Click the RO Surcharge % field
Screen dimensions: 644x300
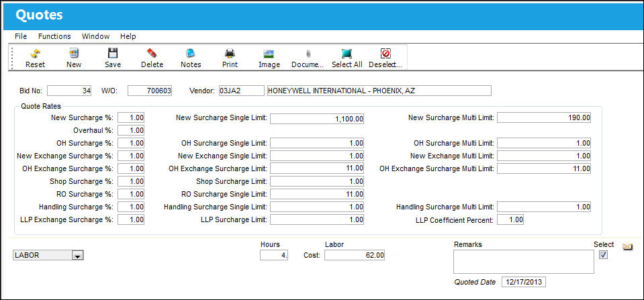131,194
